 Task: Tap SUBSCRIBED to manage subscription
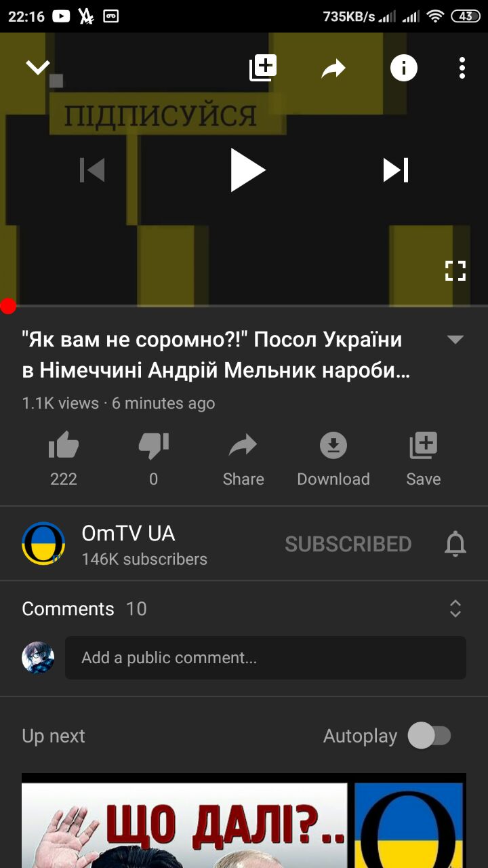(348, 544)
